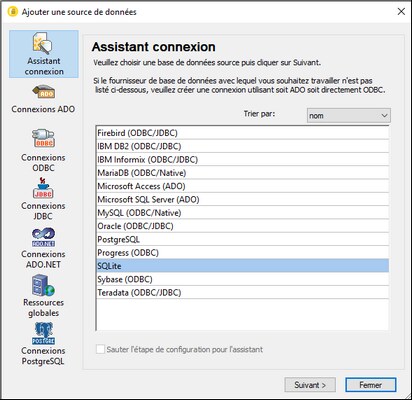Click the application icon in title bar

[12, 12]
